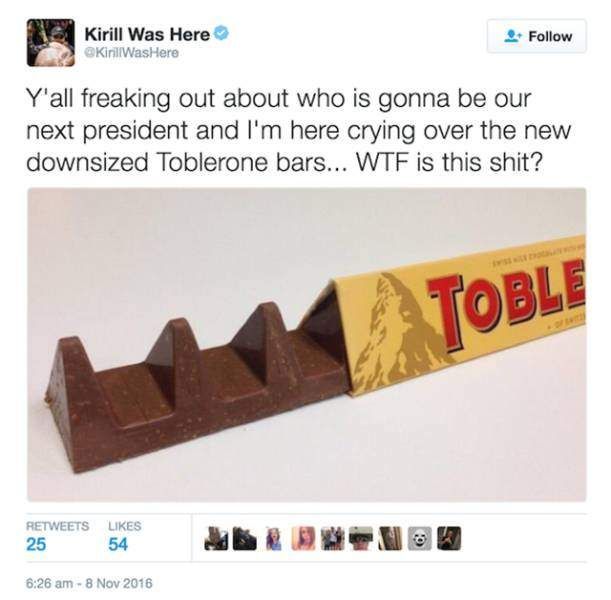611x600 pixels.
Task: Click the LIKES label
Action: click(x=125, y=526)
